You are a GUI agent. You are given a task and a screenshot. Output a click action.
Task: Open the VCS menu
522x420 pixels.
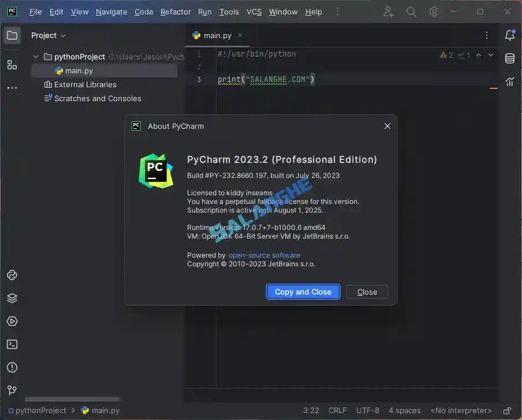click(253, 12)
